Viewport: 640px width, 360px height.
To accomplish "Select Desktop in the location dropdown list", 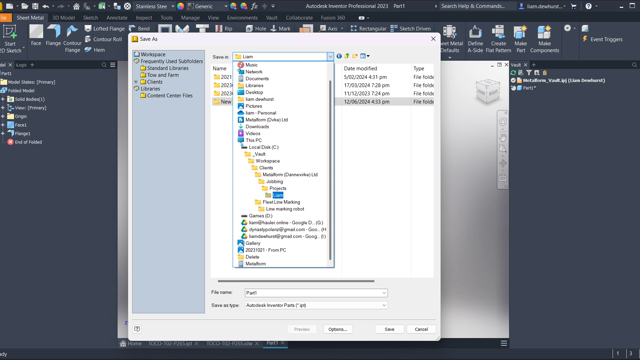I will coord(254,92).
